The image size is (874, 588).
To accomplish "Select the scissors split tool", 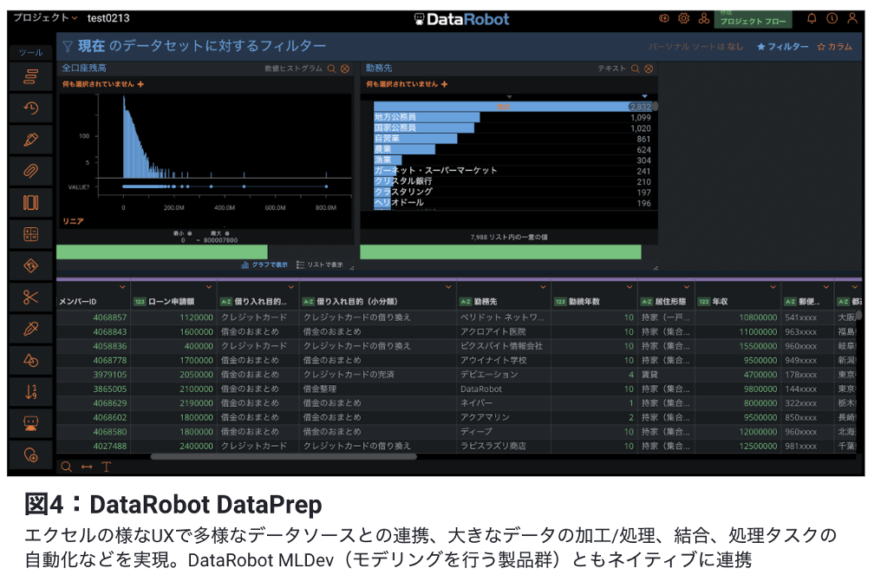I will (x=31, y=297).
